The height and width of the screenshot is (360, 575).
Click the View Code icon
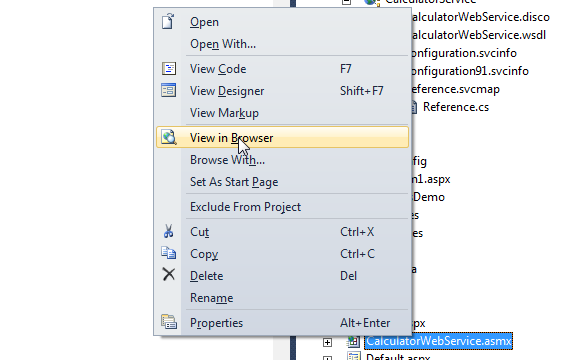[x=169, y=69]
